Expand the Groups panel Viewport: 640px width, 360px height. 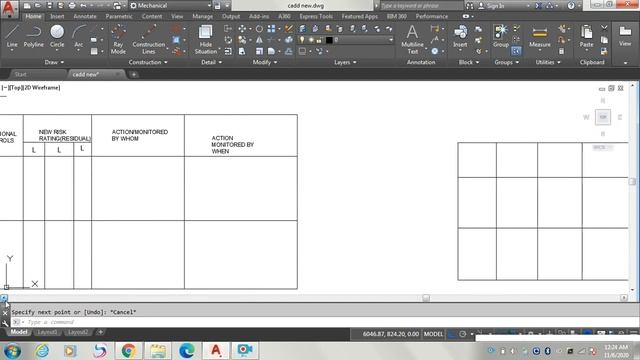(507, 62)
